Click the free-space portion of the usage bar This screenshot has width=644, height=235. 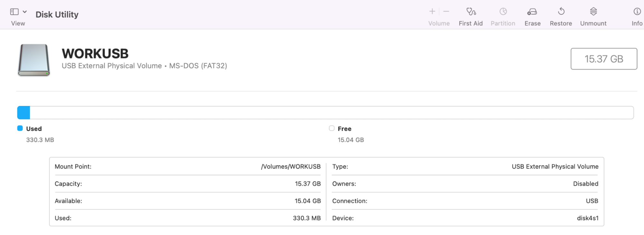click(x=332, y=113)
